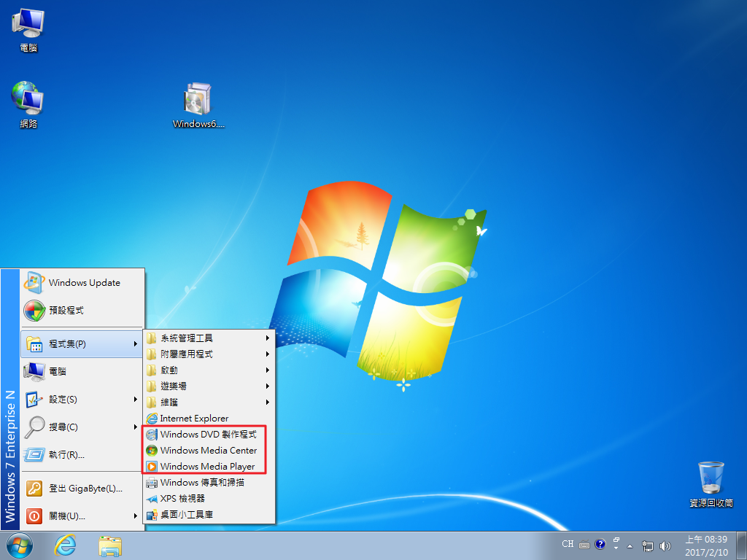747x560 pixels.
Task: Open 桌面小工具庫 gadget gallery
Action: coord(187,515)
